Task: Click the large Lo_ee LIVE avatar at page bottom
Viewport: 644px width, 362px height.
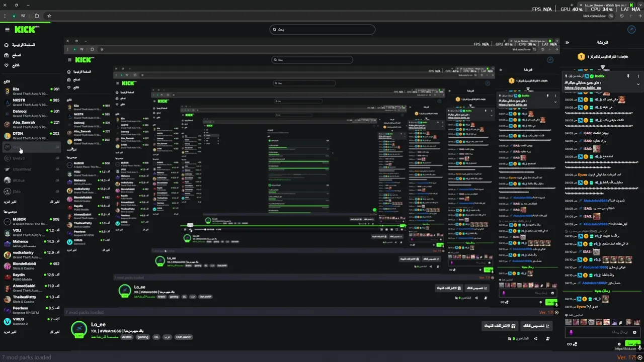Action: tap(78, 329)
